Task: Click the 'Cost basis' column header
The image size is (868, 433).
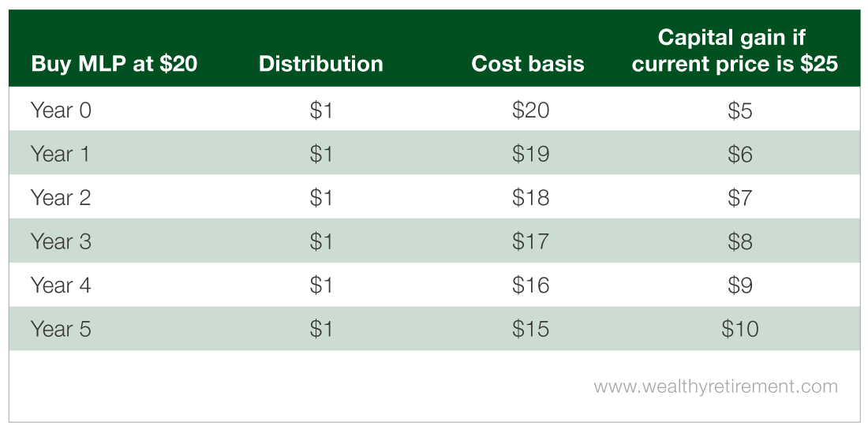Action: 528,64
